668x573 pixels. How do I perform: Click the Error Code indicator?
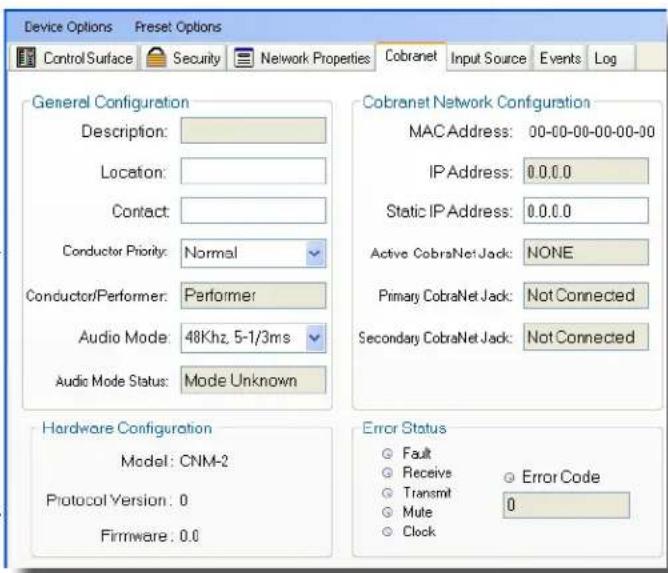click(509, 478)
